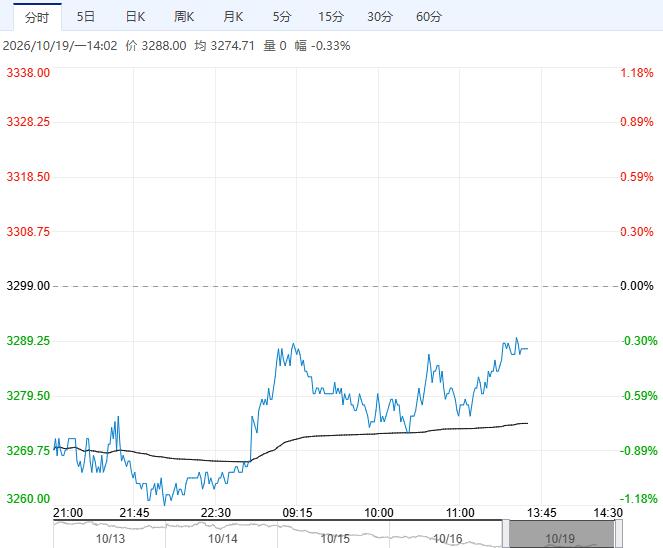The image size is (663, 548).
Task: Select the 分时 chart tab
Action: (x=37, y=17)
